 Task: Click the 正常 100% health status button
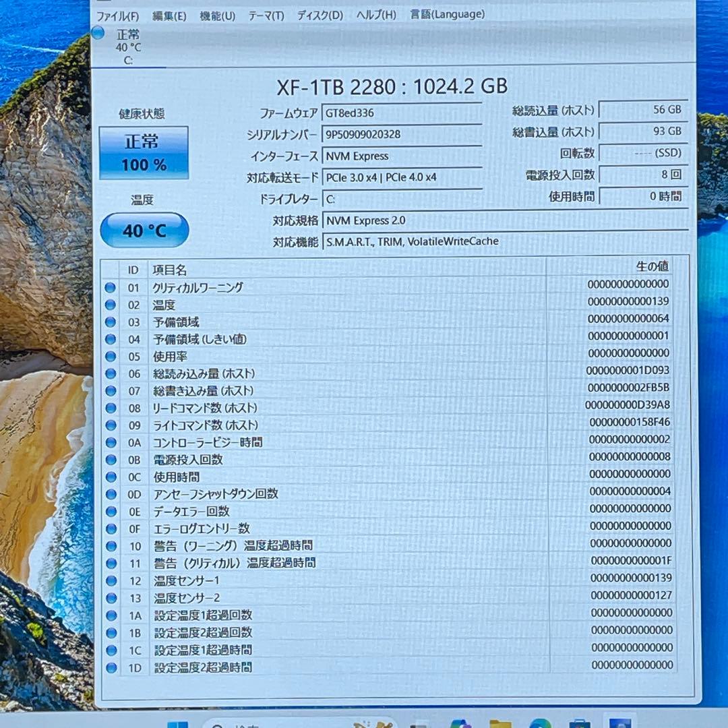pos(144,151)
